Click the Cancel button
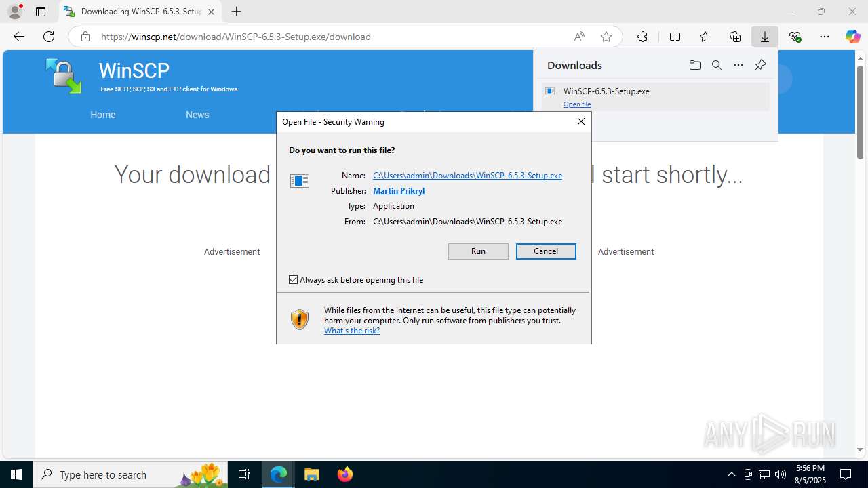The height and width of the screenshot is (488, 868). pyautogui.click(x=546, y=251)
